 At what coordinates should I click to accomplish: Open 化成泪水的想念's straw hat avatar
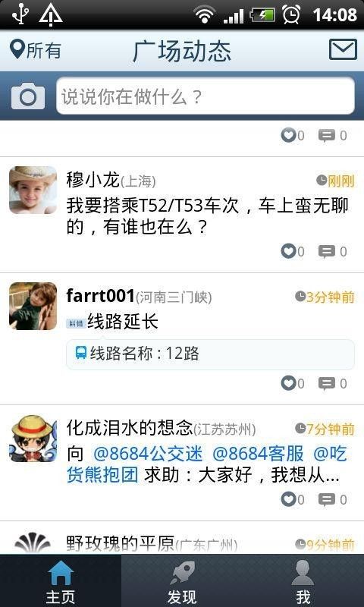click(x=33, y=439)
